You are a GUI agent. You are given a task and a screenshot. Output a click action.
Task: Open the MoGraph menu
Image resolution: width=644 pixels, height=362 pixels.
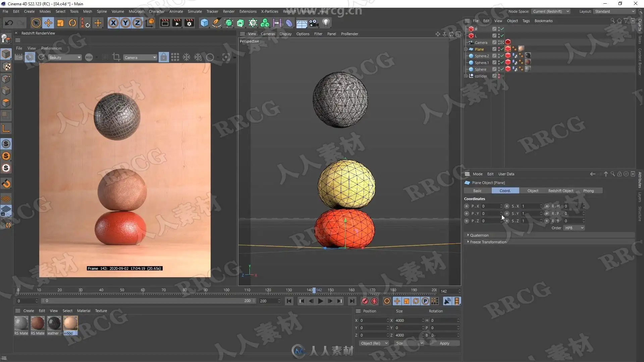tap(136, 11)
